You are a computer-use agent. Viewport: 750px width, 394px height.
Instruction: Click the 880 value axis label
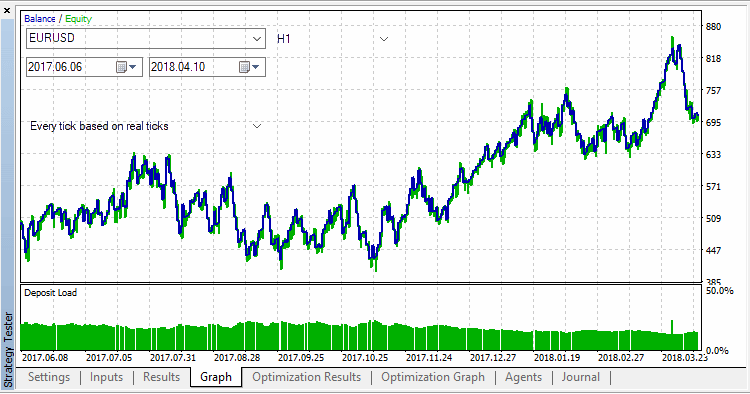click(x=713, y=27)
